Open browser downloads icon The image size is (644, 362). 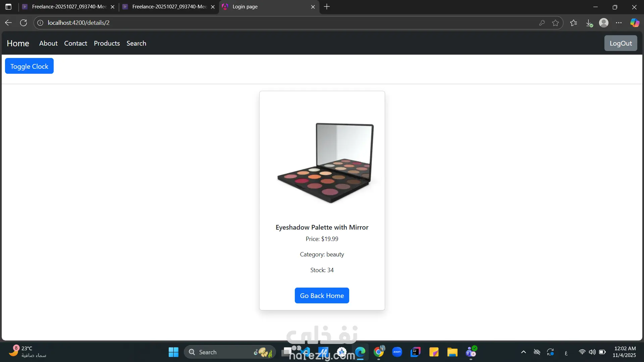(x=589, y=23)
